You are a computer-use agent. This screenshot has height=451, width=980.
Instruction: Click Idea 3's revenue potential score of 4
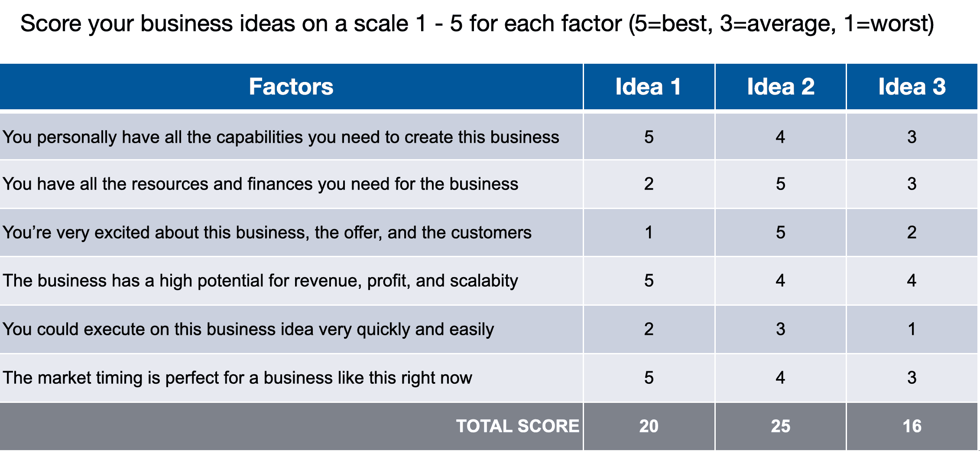912,281
